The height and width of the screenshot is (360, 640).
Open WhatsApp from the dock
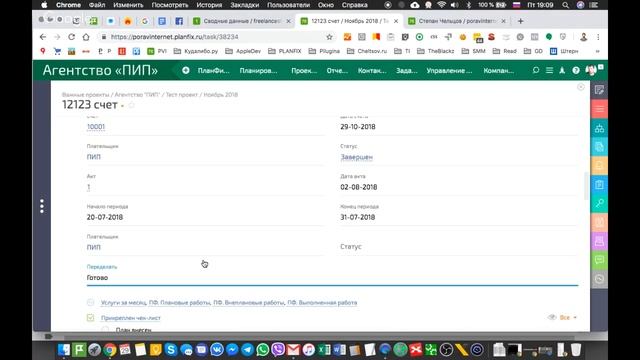(263, 350)
